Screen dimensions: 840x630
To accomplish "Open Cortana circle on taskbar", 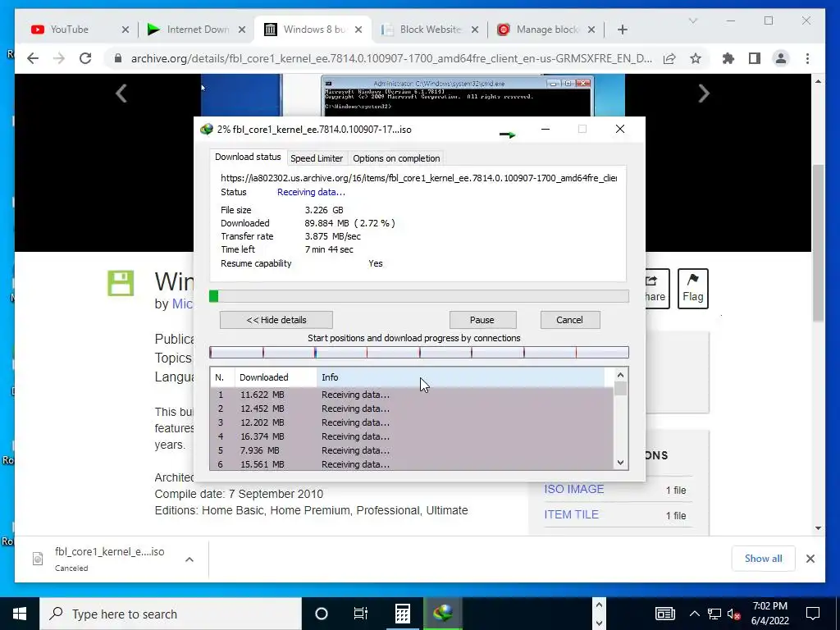I will pos(321,614).
